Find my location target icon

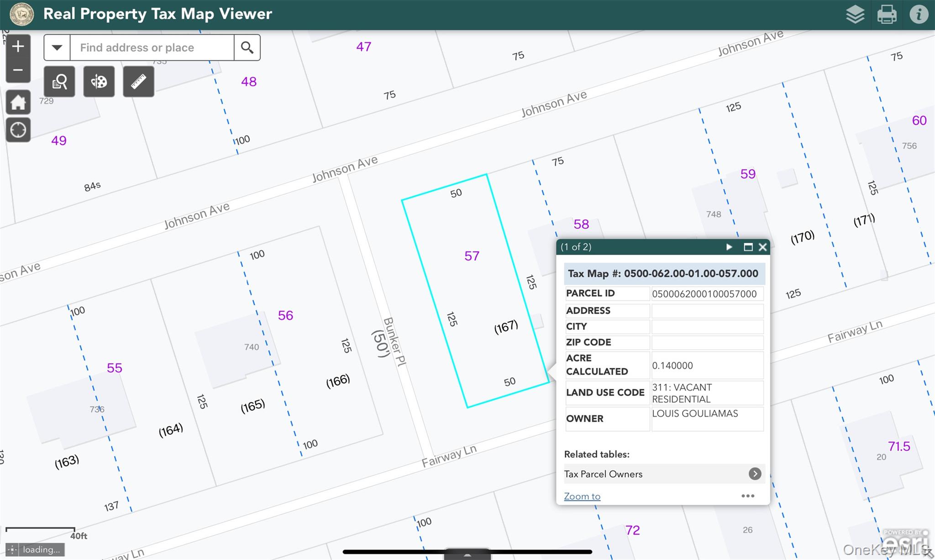[18, 130]
